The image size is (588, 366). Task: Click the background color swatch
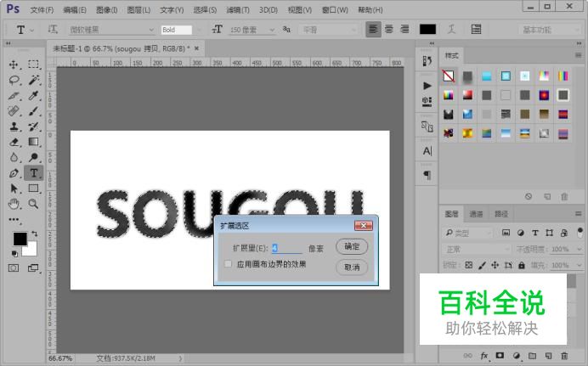pyautogui.click(x=32, y=250)
